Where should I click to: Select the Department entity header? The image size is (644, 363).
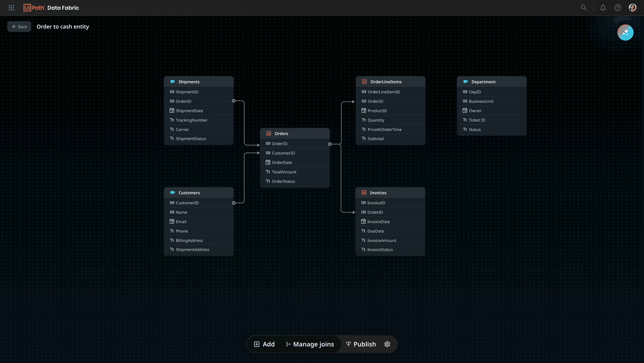pos(491,82)
